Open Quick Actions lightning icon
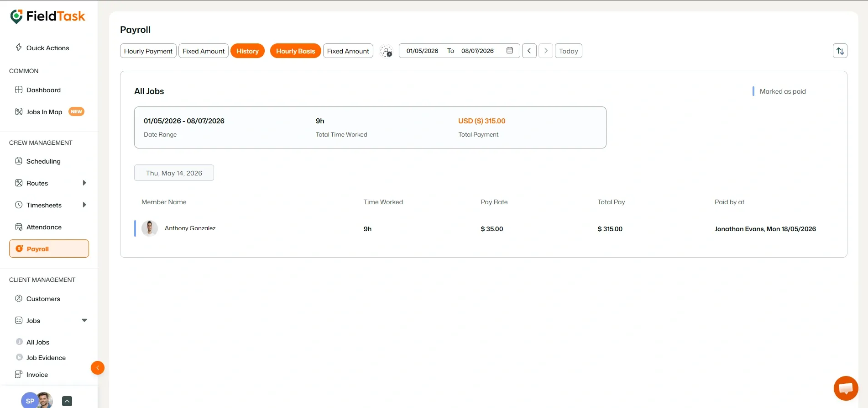The image size is (868, 408). coord(19,47)
